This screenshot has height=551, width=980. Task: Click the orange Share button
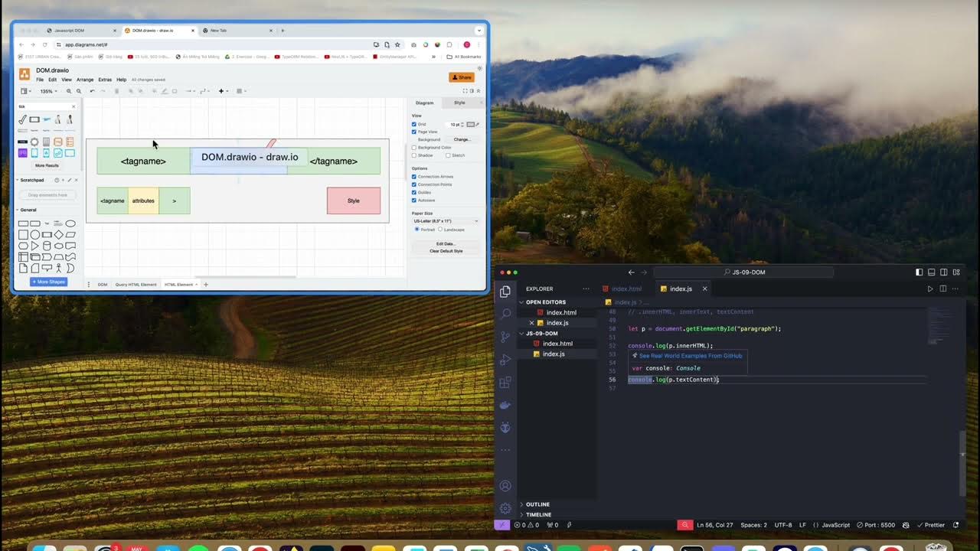tap(462, 77)
